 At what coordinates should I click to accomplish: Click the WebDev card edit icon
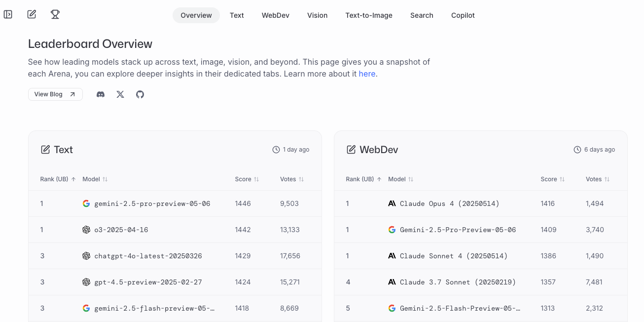pyautogui.click(x=351, y=150)
